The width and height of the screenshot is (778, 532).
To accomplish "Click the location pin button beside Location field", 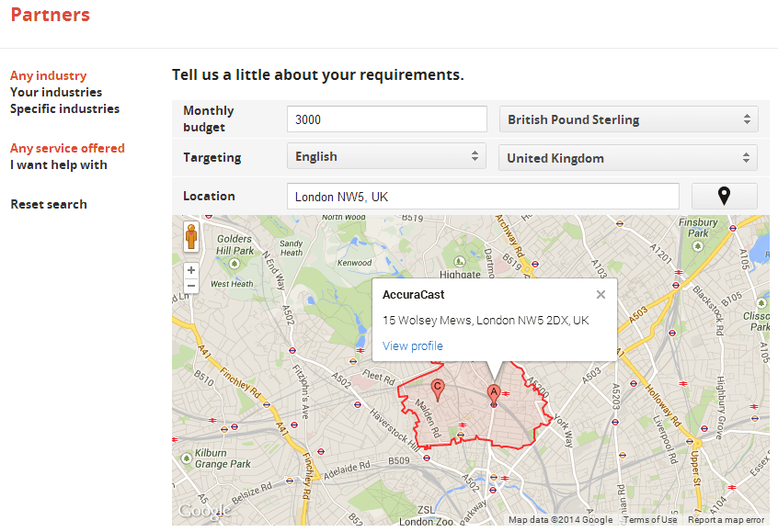I will click(x=724, y=197).
